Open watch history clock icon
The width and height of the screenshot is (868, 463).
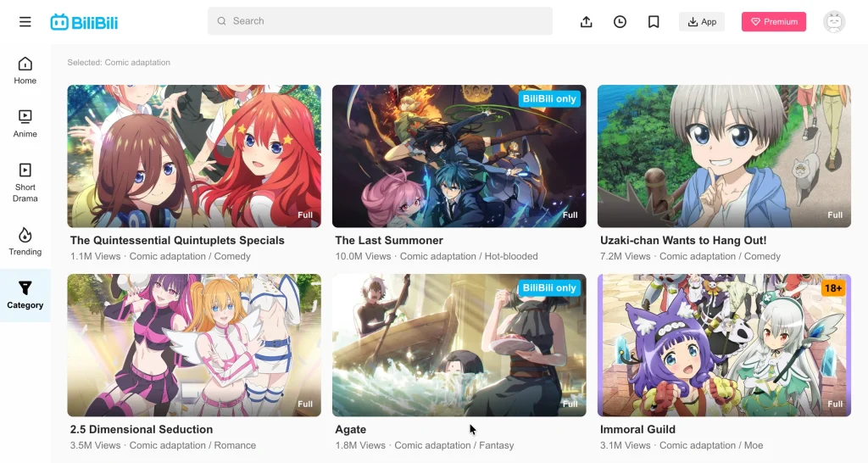(x=620, y=21)
